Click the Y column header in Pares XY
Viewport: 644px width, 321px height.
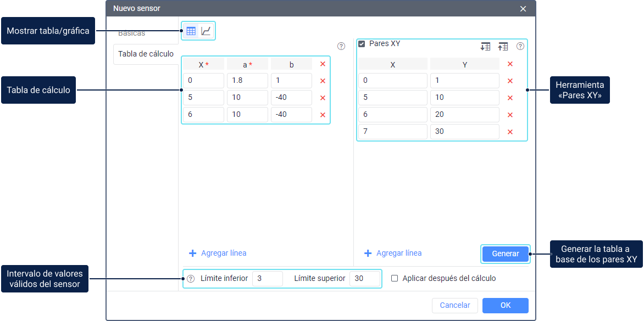tap(464, 64)
